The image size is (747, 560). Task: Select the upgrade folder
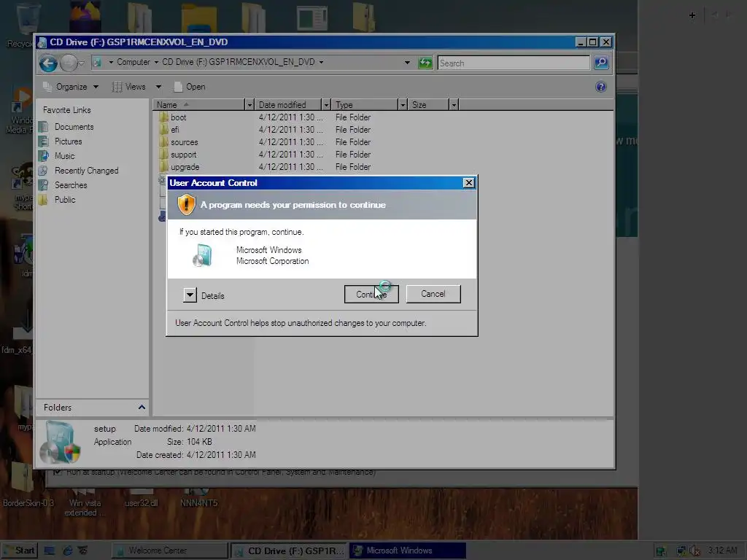coord(185,167)
